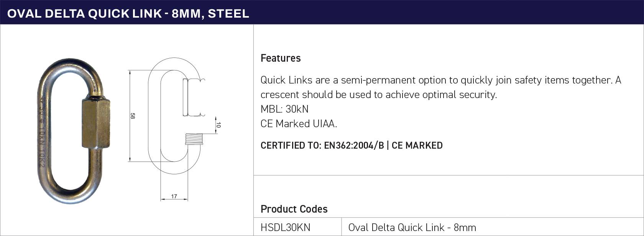Click the 10 gate opening dimension label

click(218, 125)
